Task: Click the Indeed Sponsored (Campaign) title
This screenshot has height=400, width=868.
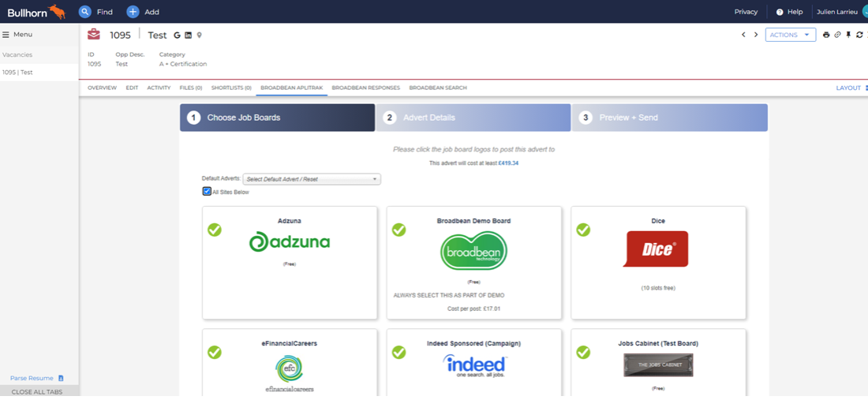Action: (x=474, y=343)
